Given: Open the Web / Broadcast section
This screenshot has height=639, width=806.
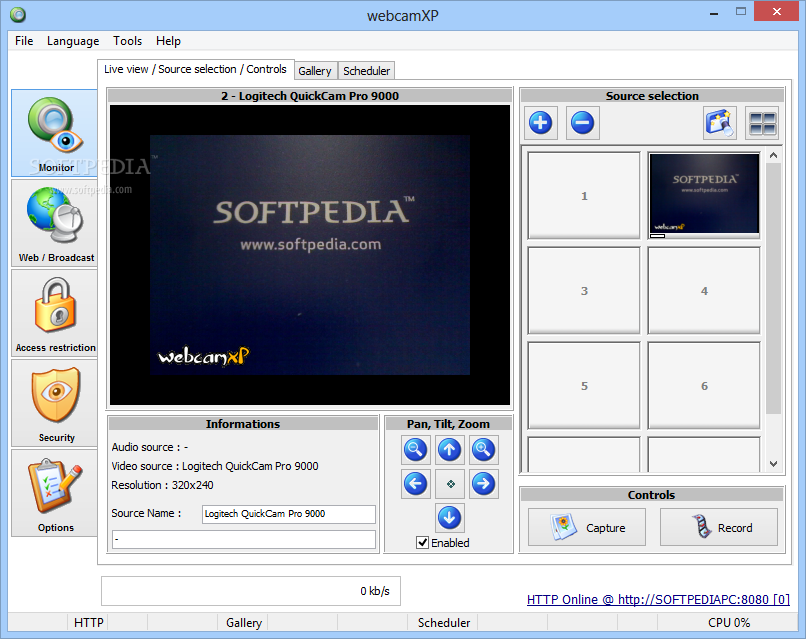Looking at the screenshot, I should (x=55, y=223).
